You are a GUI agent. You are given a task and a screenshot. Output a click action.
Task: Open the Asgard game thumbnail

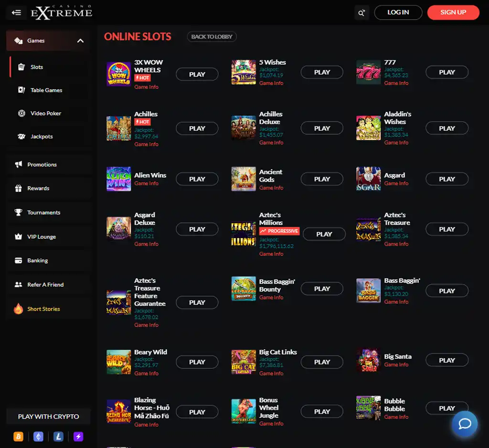coord(368,179)
